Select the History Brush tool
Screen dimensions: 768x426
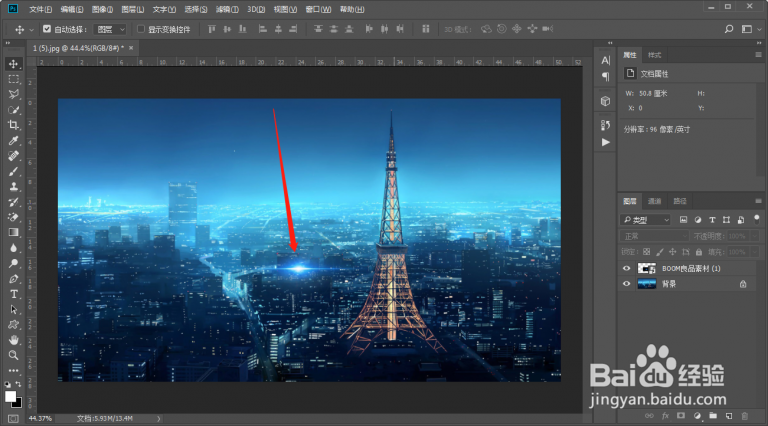pos(13,202)
